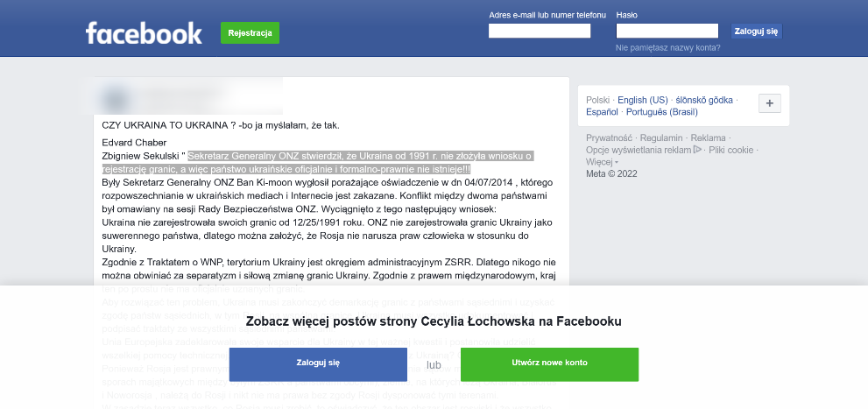The image size is (868, 409).
Task: Click the Facebook logo
Action: (x=144, y=33)
